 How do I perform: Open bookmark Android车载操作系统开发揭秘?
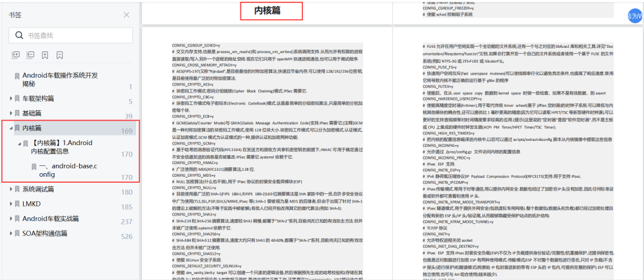pos(60,80)
